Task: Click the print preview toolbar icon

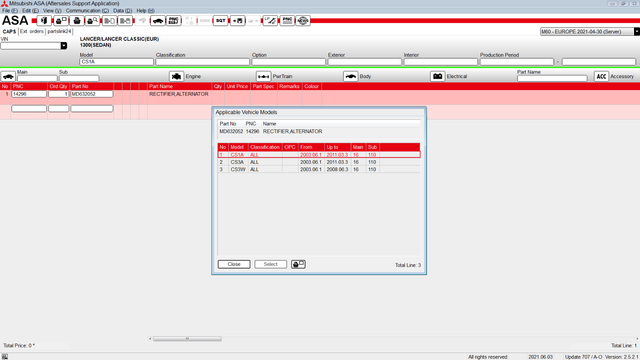Action: pos(61,20)
